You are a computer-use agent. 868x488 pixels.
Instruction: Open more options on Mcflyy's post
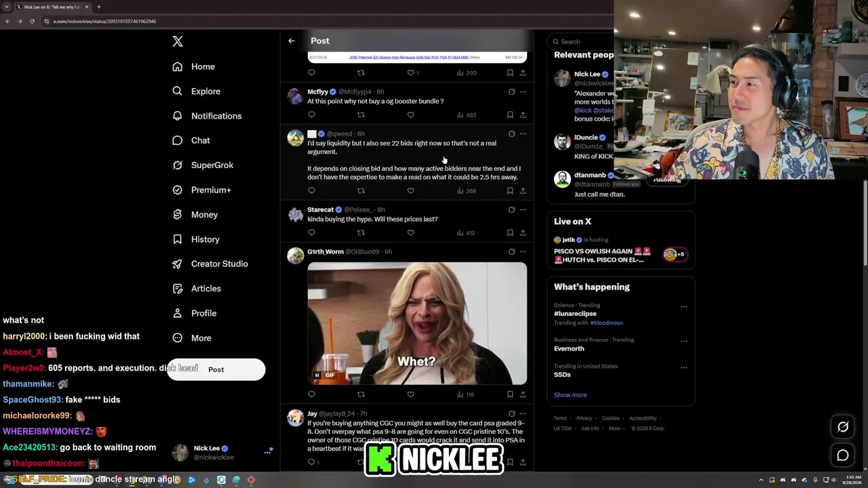click(x=523, y=91)
